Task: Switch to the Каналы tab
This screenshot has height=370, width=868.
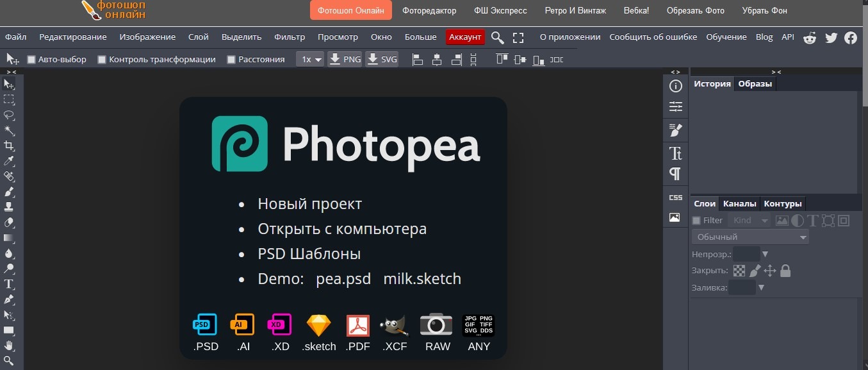Action: [739, 204]
